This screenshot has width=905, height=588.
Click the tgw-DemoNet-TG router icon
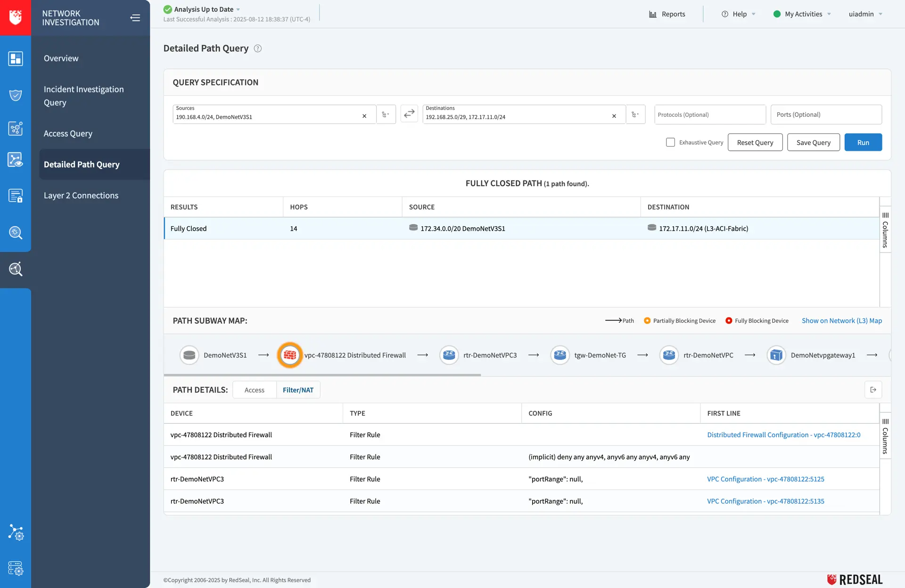coord(560,355)
